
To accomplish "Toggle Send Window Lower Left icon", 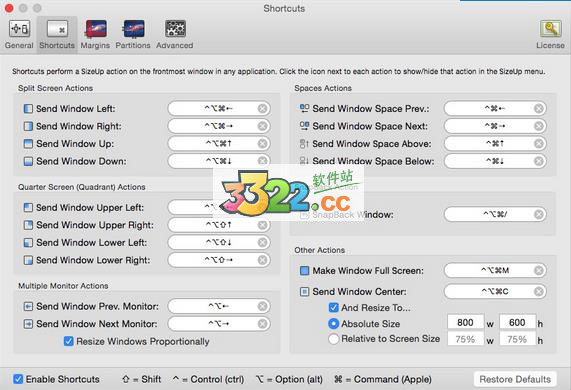I will [x=28, y=243].
